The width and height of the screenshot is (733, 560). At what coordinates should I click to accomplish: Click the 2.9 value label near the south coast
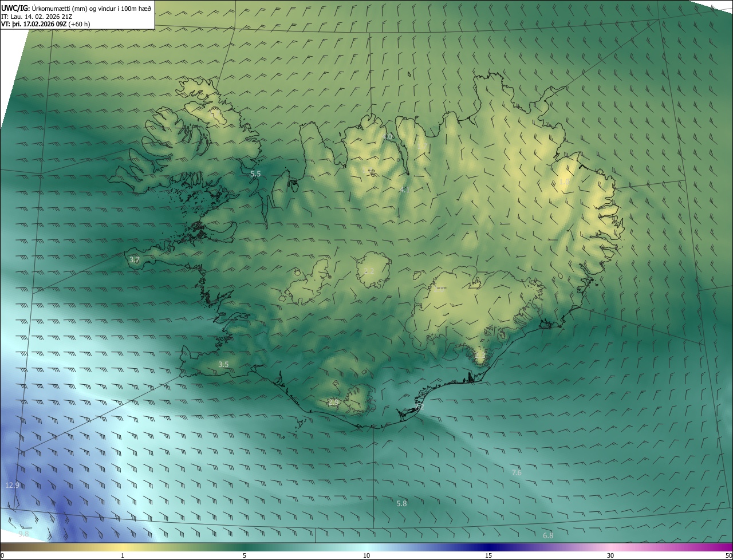pyautogui.click(x=334, y=403)
